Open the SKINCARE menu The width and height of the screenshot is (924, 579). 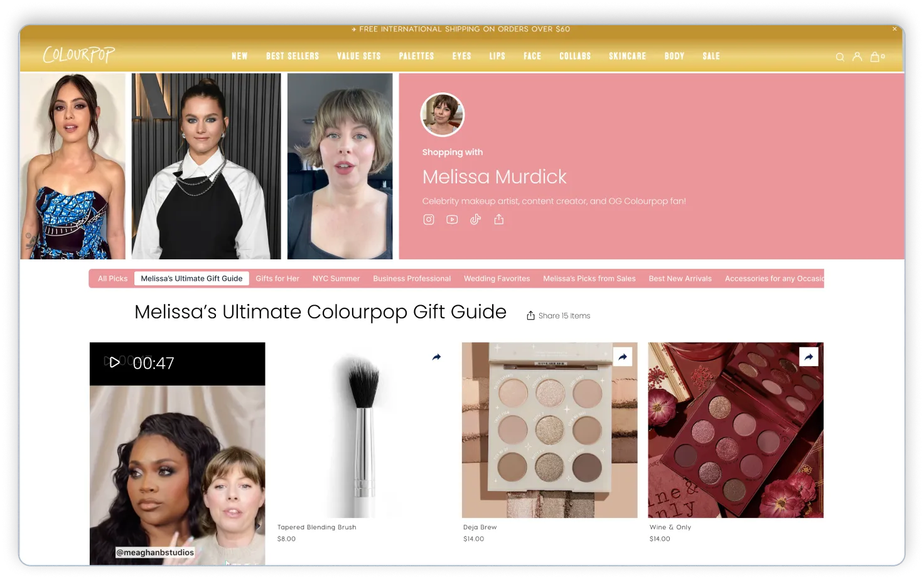tap(628, 56)
